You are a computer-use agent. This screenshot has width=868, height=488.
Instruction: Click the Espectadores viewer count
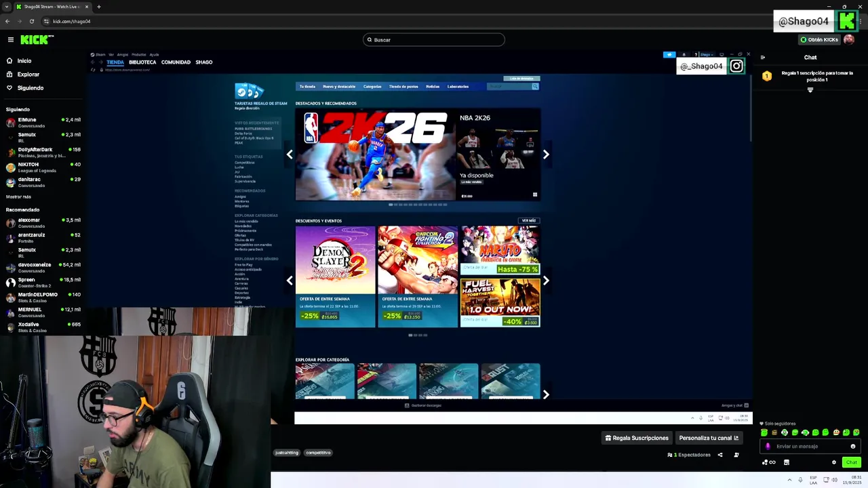point(689,455)
